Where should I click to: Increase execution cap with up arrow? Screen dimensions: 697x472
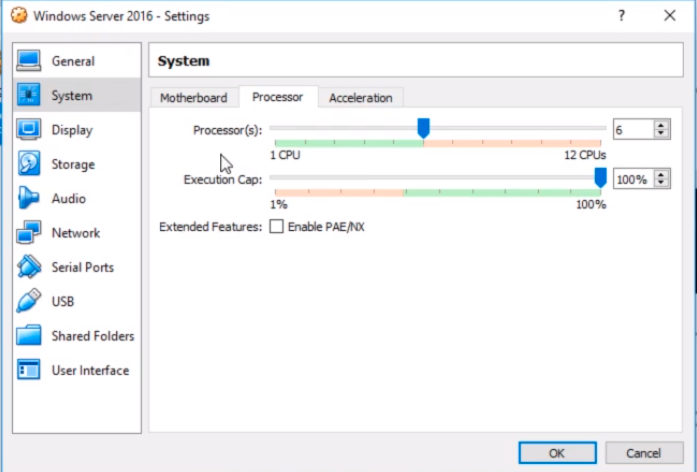(661, 175)
